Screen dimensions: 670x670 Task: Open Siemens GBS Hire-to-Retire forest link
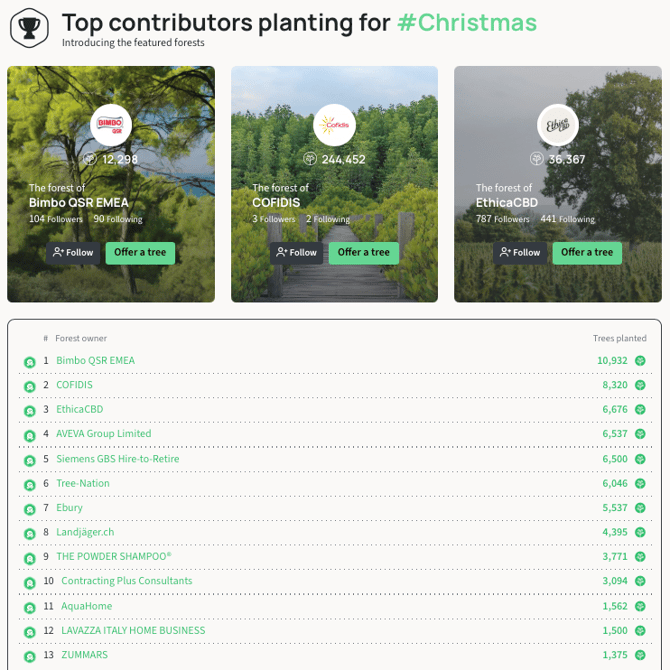118,459
